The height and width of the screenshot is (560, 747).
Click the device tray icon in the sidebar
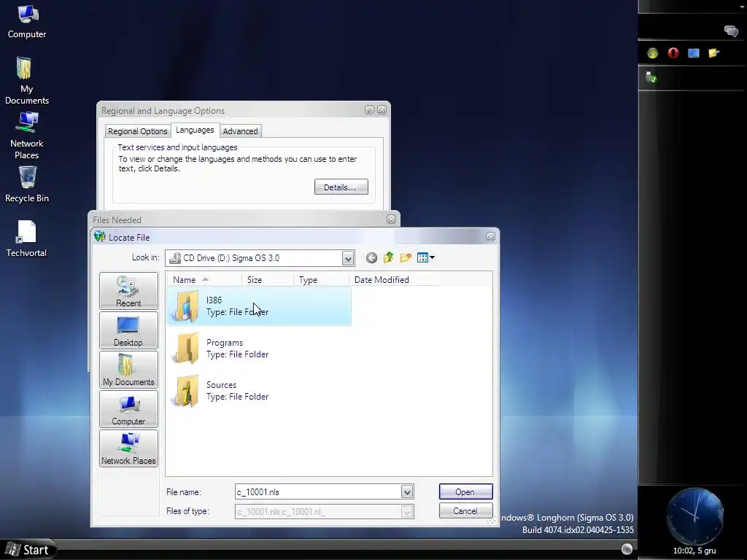click(x=651, y=77)
